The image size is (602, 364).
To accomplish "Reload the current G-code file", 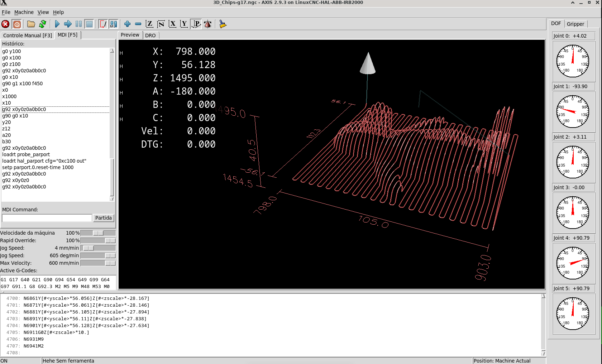I will click(43, 24).
